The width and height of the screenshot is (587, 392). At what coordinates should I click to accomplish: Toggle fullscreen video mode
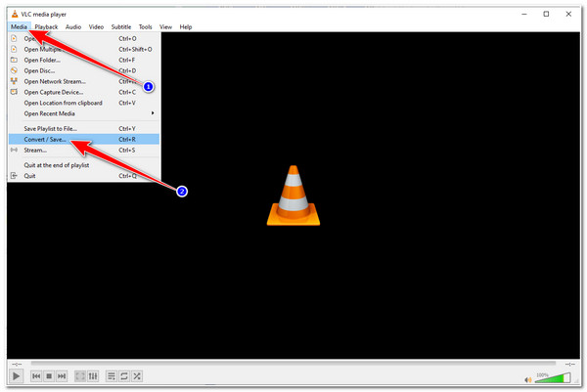[80, 376]
